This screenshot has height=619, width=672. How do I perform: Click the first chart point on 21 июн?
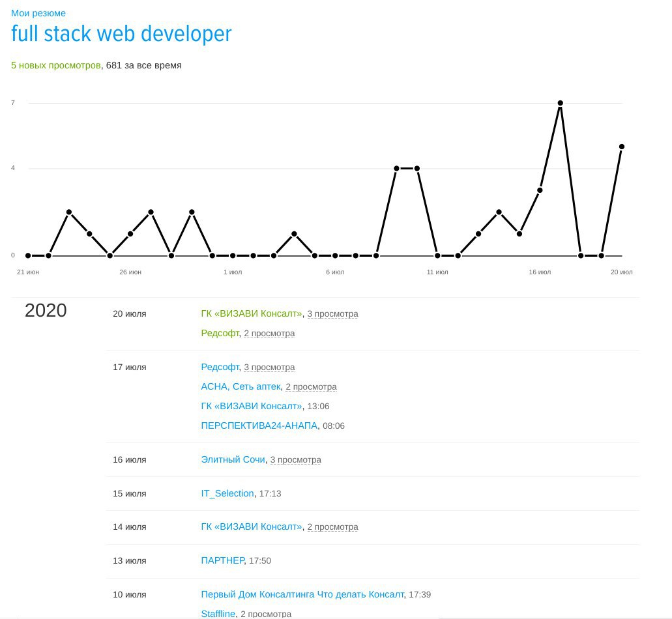28,255
